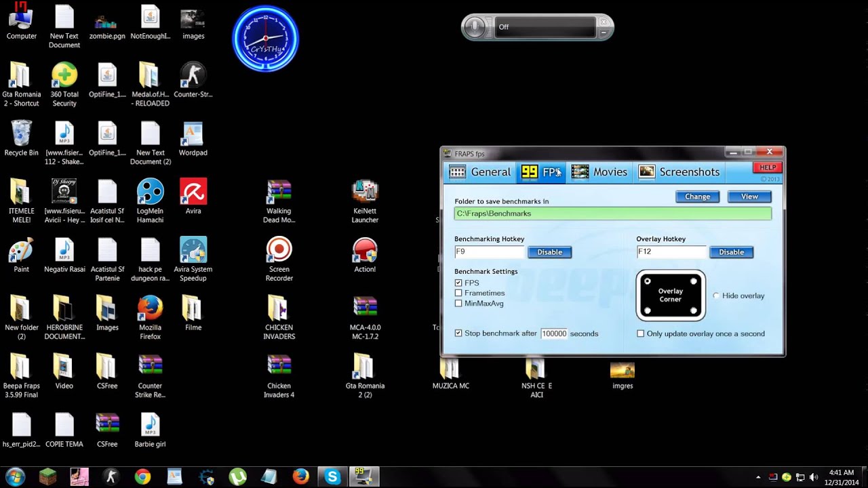Uncheck the FPS benchmark checkbox
Viewport: 868px width, 488px height.
[458, 283]
